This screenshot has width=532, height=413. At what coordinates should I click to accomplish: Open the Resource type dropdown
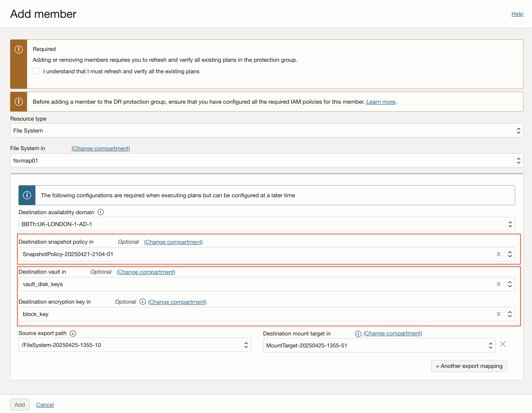click(x=266, y=131)
